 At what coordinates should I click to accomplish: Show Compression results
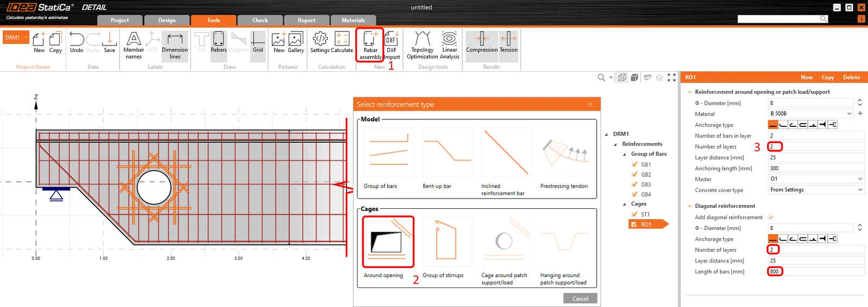tap(482, 42)
